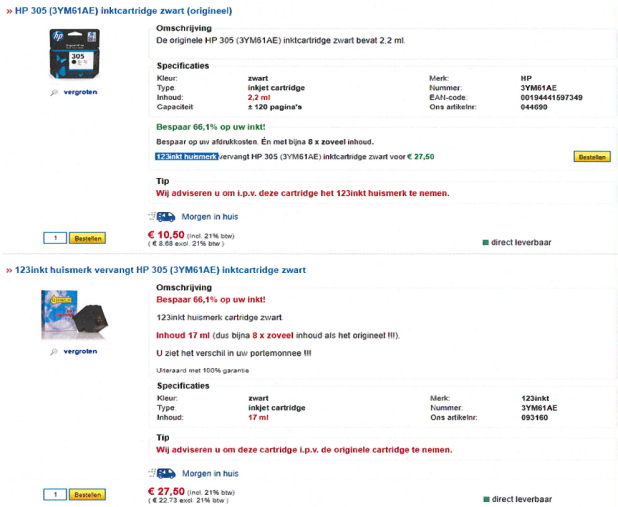Click green stock indicator for 123inkt huismerk
The width and height of the screenshot is (618, 507).
click(x=485, y=498)
